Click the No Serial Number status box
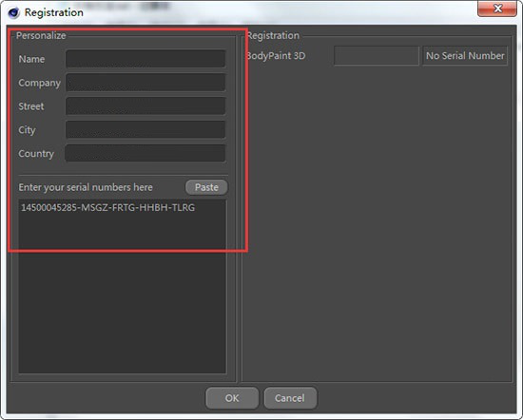This screenshot has height=420, width=523. pyautogui.click(x=465, y=56)
